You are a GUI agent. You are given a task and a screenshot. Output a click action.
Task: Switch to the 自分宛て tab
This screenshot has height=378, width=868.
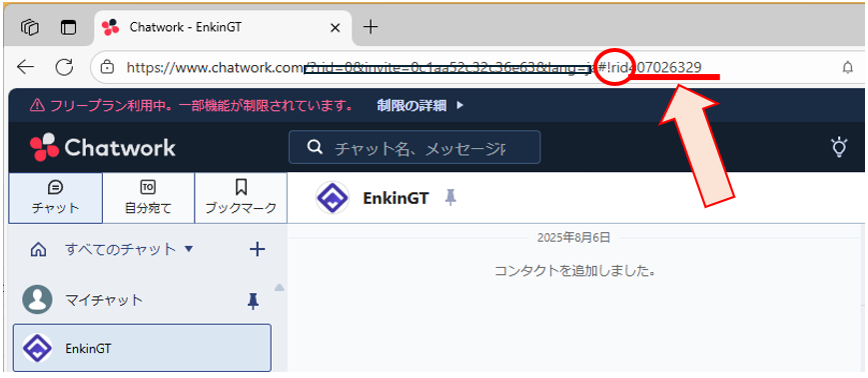pyautogui.click(x=149, y=198)
